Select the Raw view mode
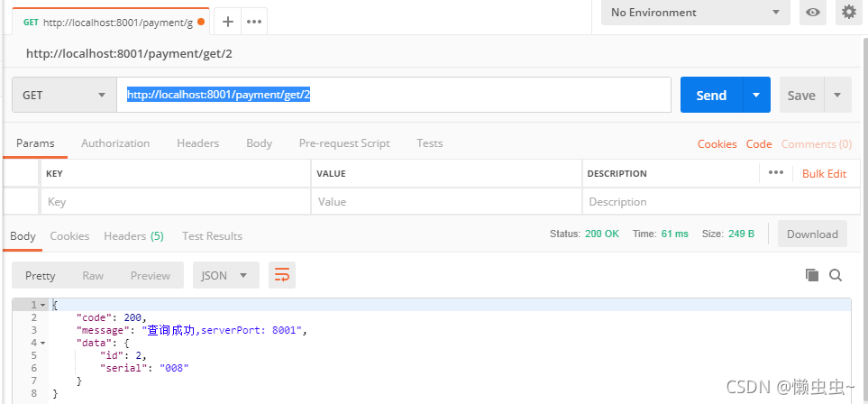This screenshot has height=404, width=868. [93, 275]
